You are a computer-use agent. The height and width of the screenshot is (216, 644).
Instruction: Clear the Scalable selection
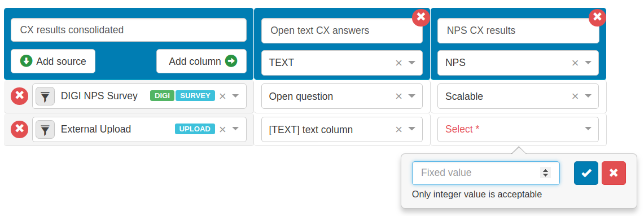(575, 96)
